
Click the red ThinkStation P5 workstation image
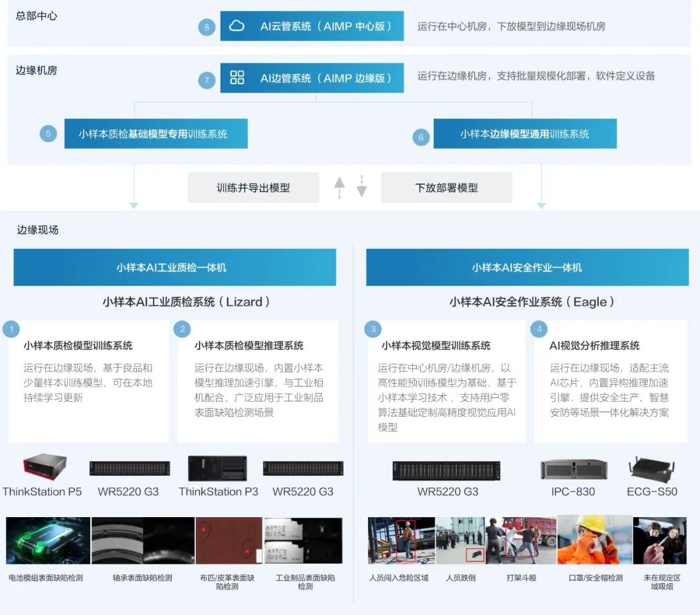(45, 467)
